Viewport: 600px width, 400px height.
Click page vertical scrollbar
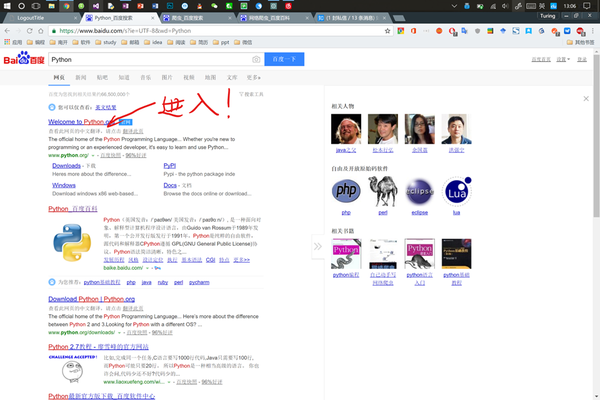(x=596, y=136)
